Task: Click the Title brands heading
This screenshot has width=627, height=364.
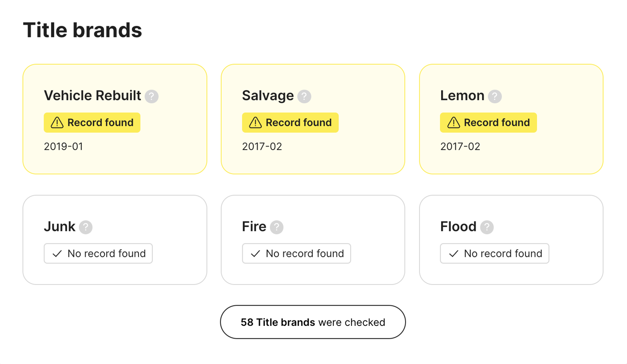Action: point(82,30)
